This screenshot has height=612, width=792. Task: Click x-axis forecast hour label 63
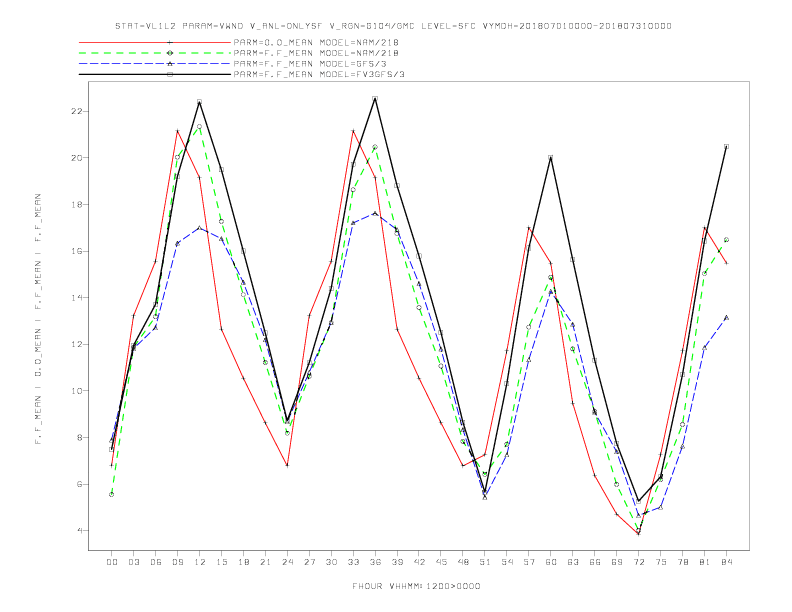[x=573, y=562]
